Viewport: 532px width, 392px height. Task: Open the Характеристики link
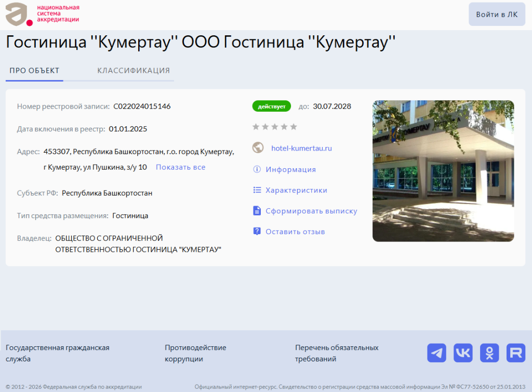pos(296,190)
